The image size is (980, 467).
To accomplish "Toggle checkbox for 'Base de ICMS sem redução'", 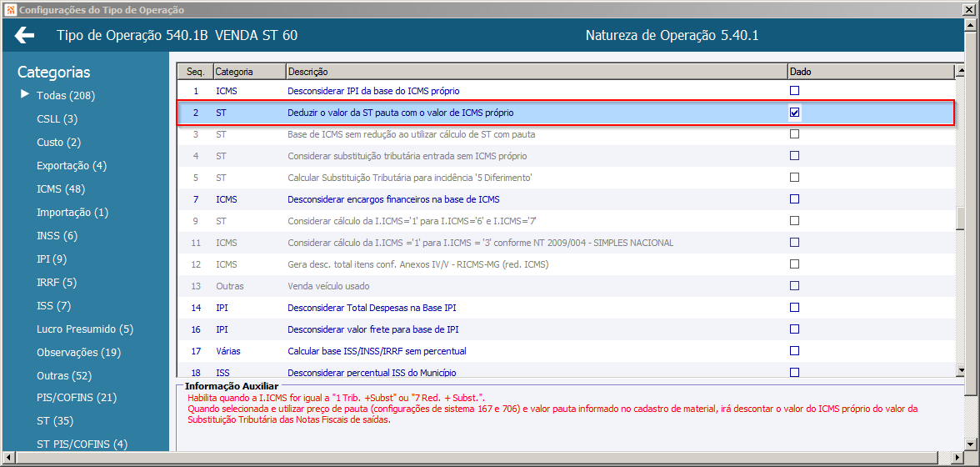I will 794,133.
